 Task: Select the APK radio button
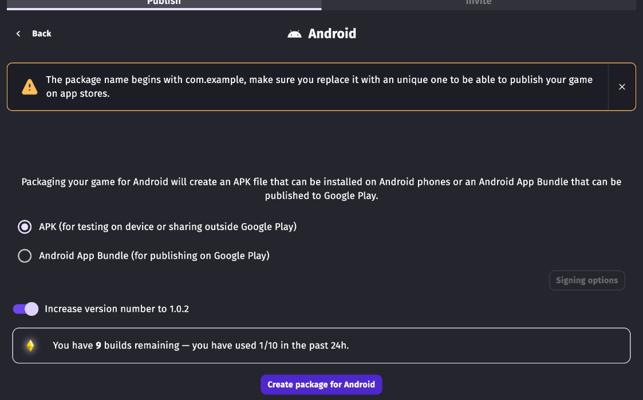pos(25,227)
